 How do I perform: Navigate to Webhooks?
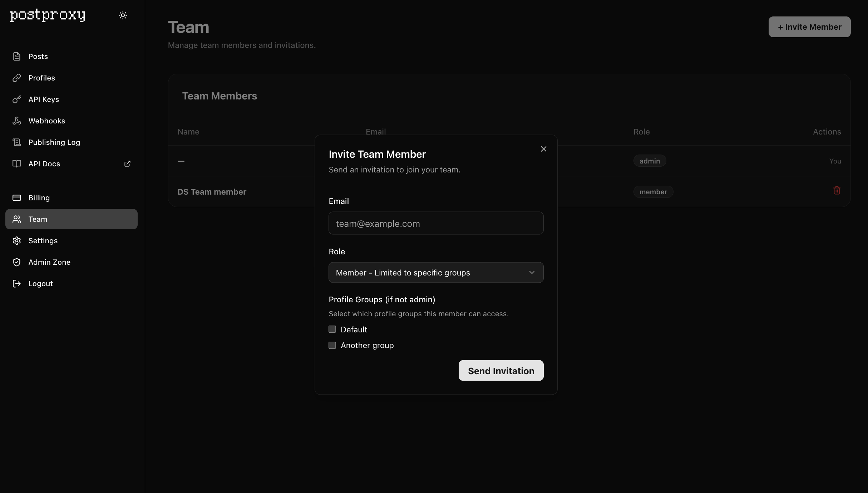[71, 121]
